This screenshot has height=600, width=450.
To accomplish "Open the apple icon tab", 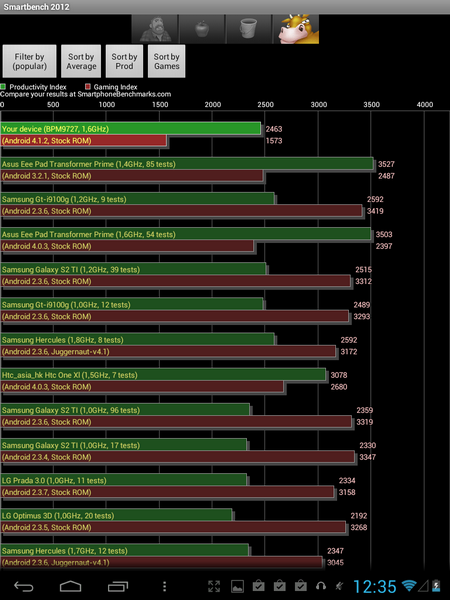I will click(202, 29).
